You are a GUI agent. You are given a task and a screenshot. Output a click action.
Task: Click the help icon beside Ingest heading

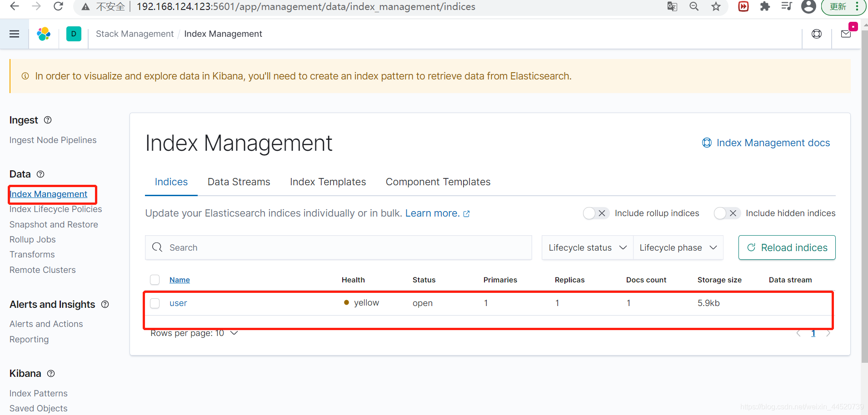[48, 120]
